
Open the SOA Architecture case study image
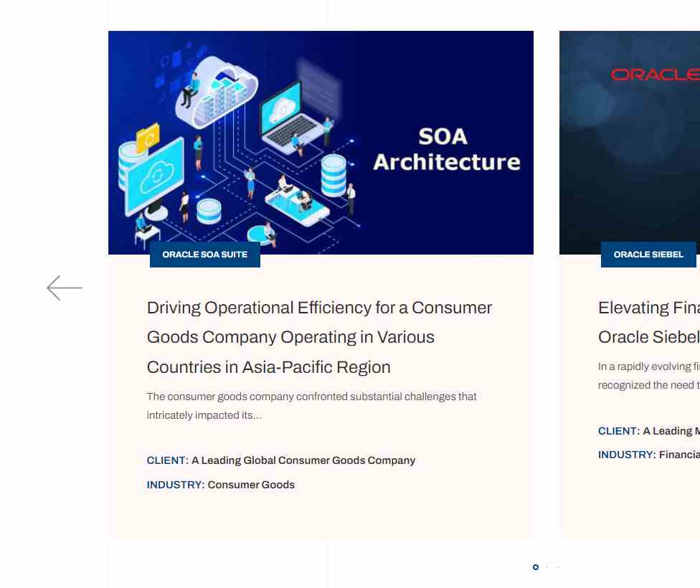[321, 143]
